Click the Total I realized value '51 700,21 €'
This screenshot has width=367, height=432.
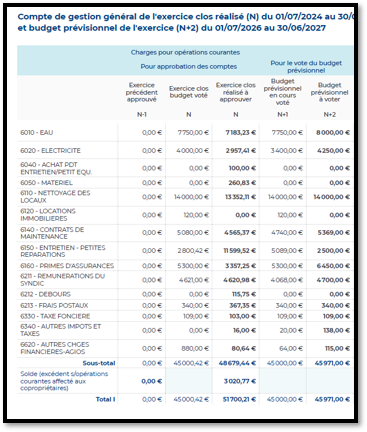pos(239,399)
